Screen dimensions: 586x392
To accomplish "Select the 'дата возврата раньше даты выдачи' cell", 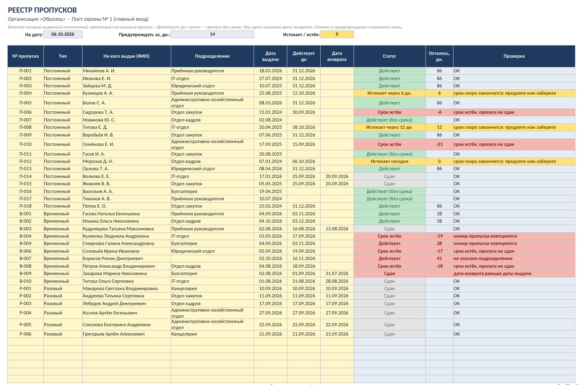I will 514,274.
